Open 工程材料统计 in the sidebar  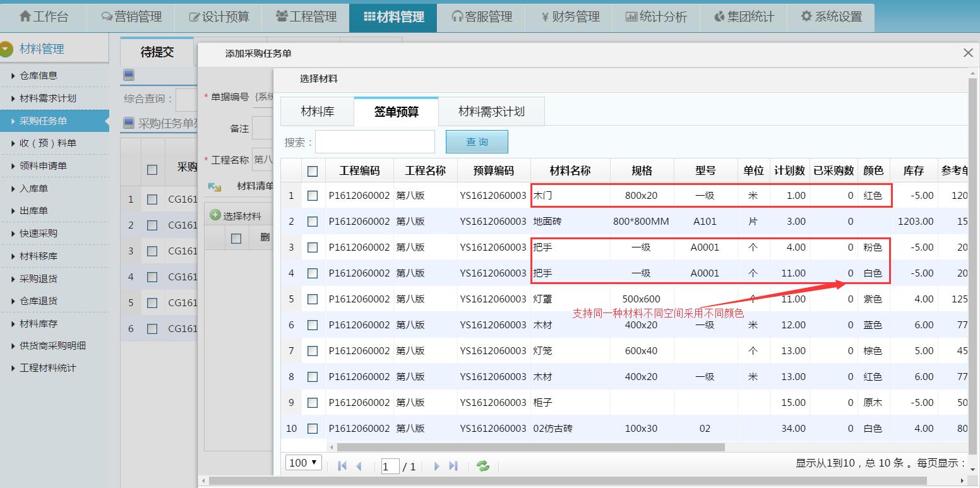[x=47, y=368]
